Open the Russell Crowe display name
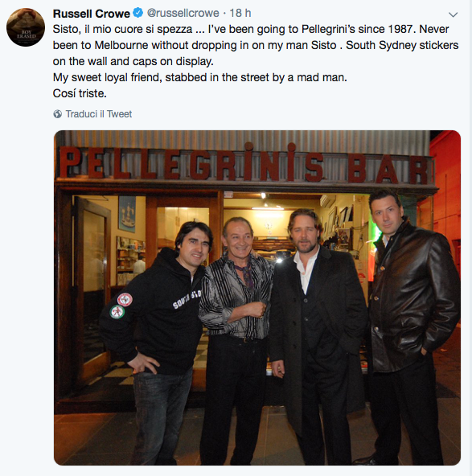 [x=92, y=14]
